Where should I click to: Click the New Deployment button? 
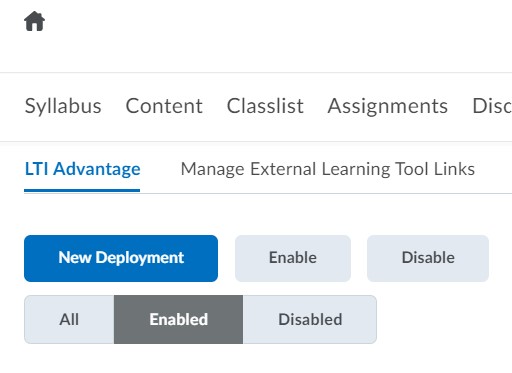point(121,258)
